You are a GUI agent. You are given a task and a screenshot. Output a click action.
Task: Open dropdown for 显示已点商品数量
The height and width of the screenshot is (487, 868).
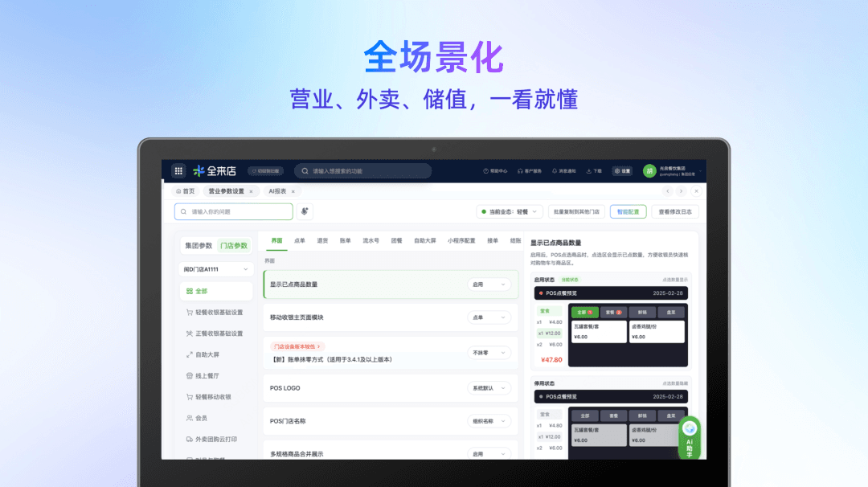(x=489, y=284)
